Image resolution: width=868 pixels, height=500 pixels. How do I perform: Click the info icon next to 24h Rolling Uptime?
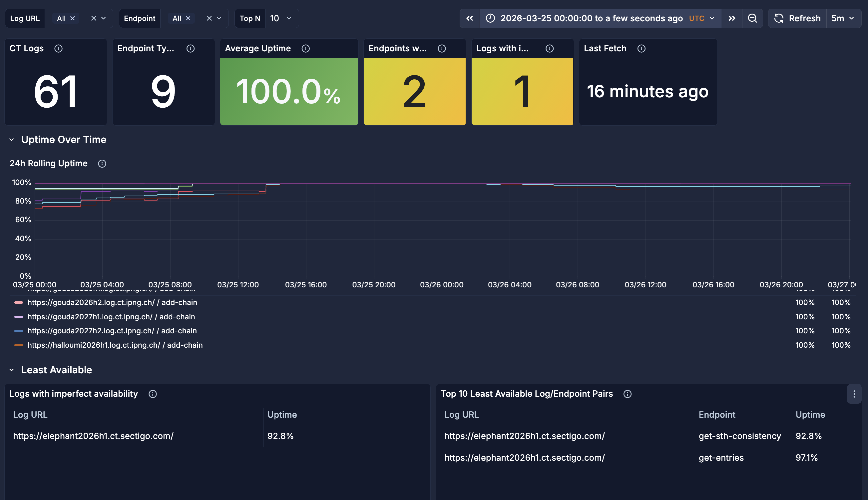(x=102, y=164)
